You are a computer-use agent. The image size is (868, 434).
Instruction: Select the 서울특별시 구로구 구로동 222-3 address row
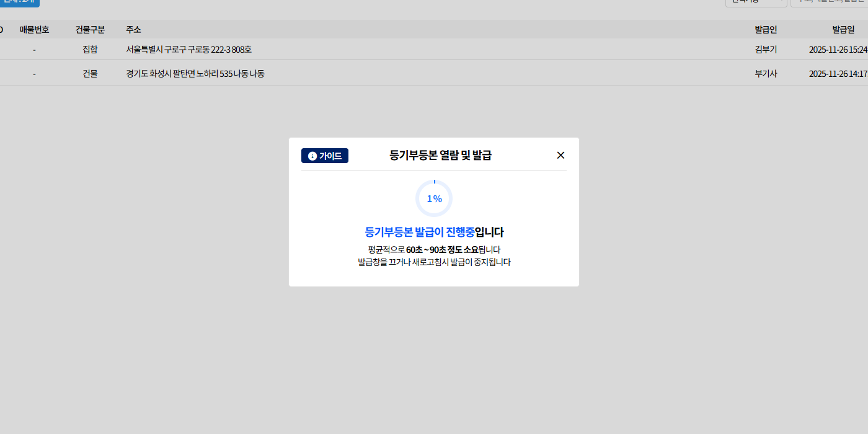click(x=188, y=50)
